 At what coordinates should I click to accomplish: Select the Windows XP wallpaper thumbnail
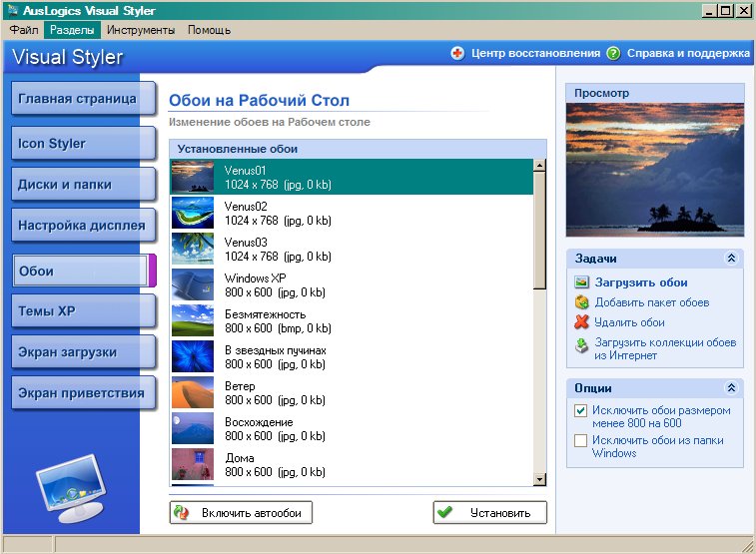click(x=193, y=284)
